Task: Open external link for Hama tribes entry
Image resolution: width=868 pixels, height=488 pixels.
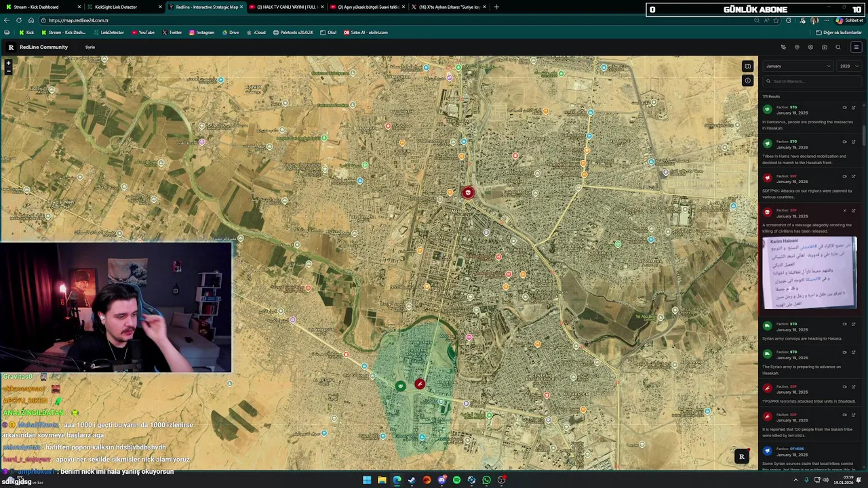Action: click(x=853, y=142)
